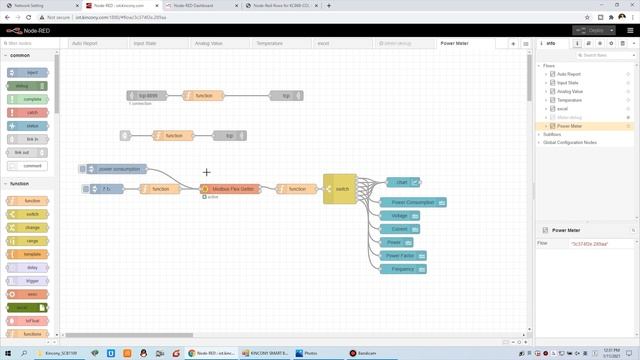Collapse the Flows tree in the info sidebar

pos(539,66)
